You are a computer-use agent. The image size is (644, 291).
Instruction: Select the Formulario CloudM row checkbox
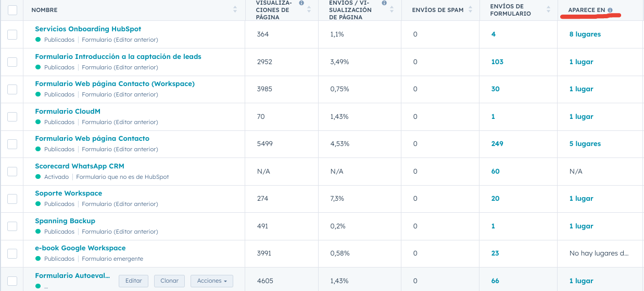pyautogui.click(x=12, y=117)
